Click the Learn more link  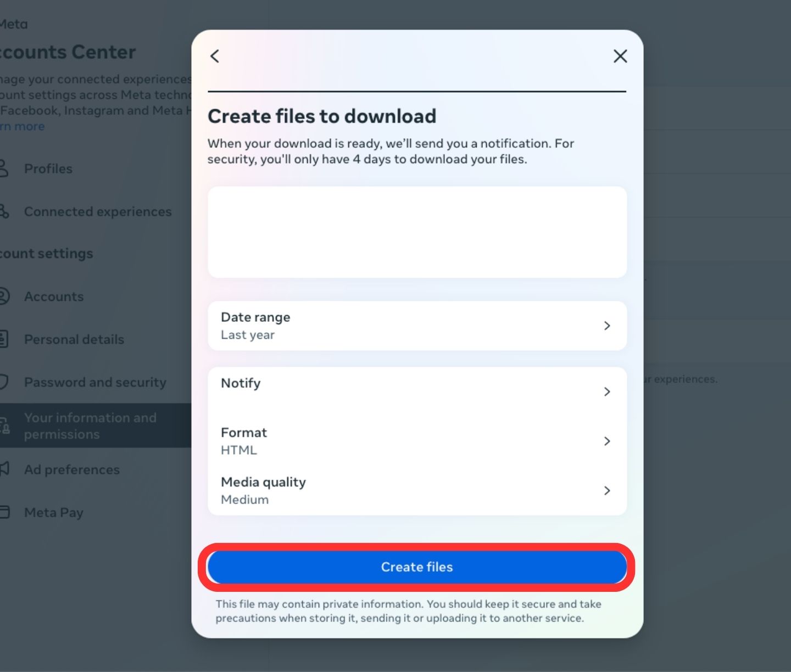click(23, 126)
